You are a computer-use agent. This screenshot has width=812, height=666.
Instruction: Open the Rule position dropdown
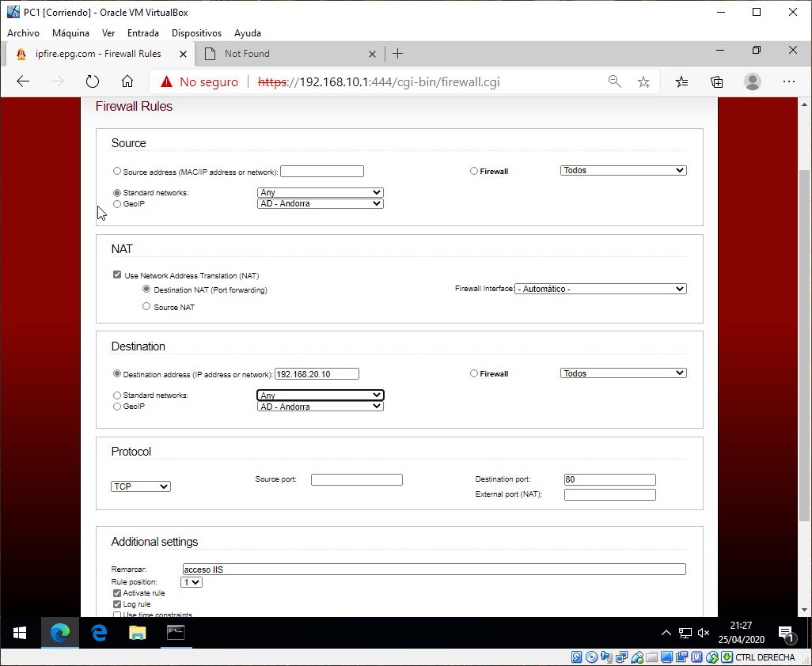[x=192, y=582]
